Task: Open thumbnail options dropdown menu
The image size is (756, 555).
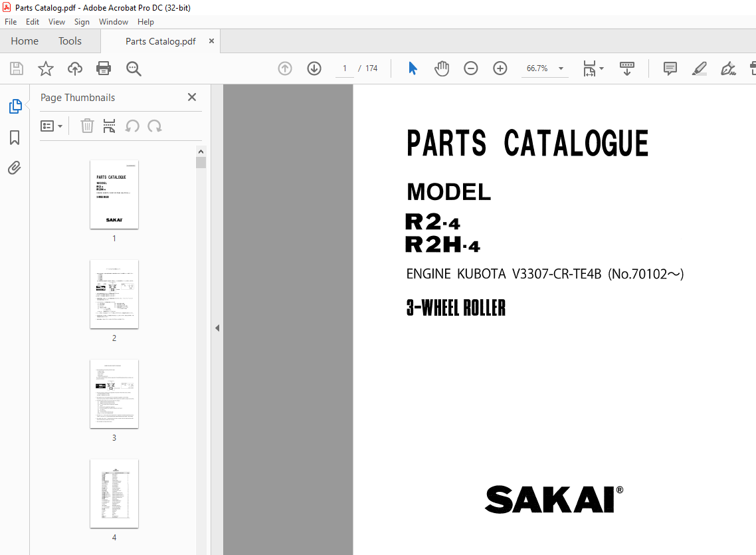Action: pos(51,126)
